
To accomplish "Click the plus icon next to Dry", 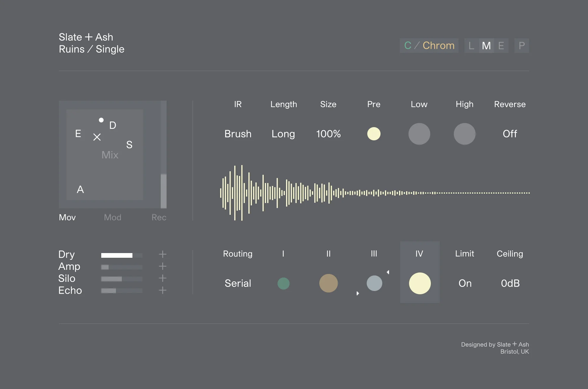I will (x=162, y=254).
